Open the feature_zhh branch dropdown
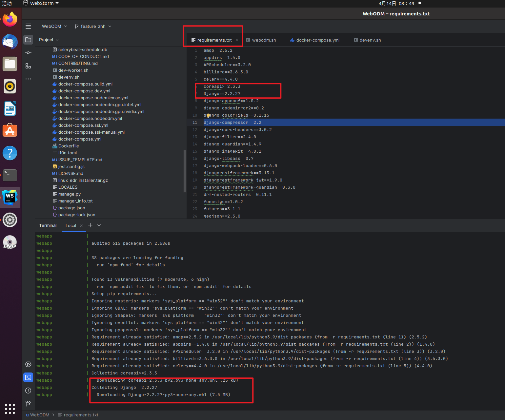 click(93, 26)
